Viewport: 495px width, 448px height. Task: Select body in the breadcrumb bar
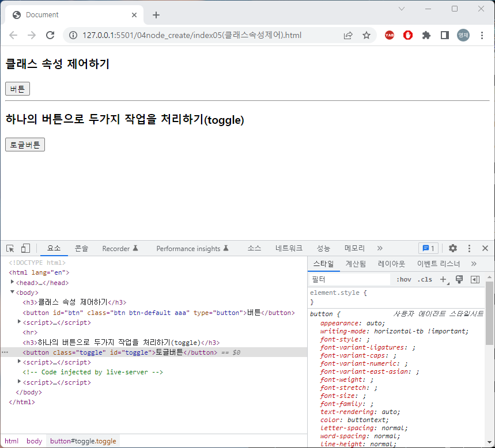(34, 441)
